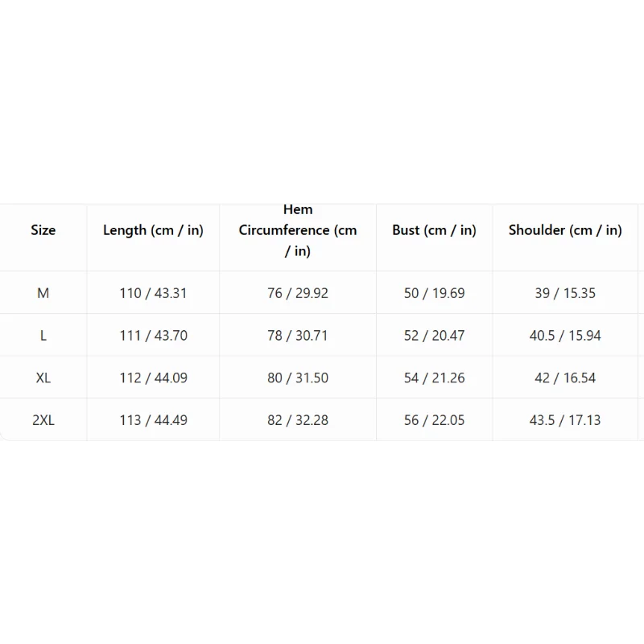Click the Size column header
This screenshot has width=644, height=644.
point(43,230)
